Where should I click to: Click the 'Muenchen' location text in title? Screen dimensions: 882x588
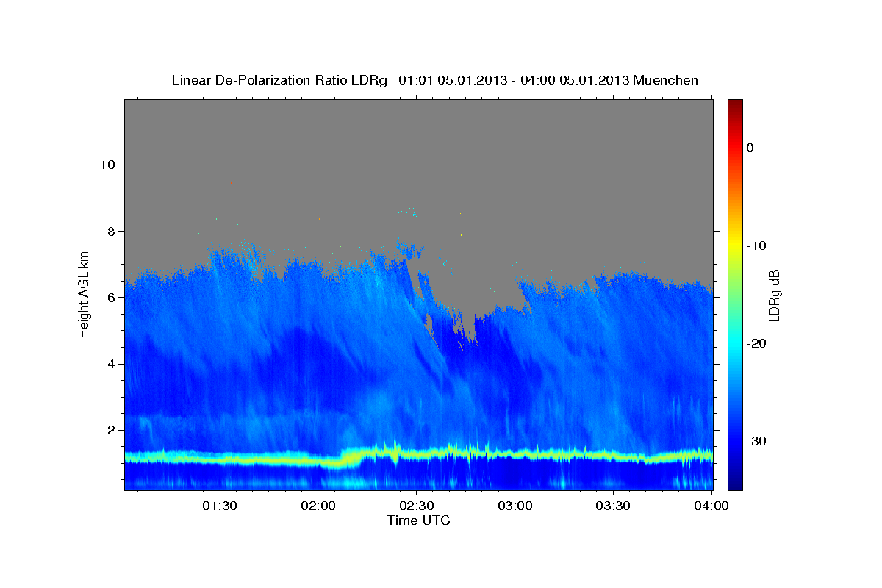[666, 80]
